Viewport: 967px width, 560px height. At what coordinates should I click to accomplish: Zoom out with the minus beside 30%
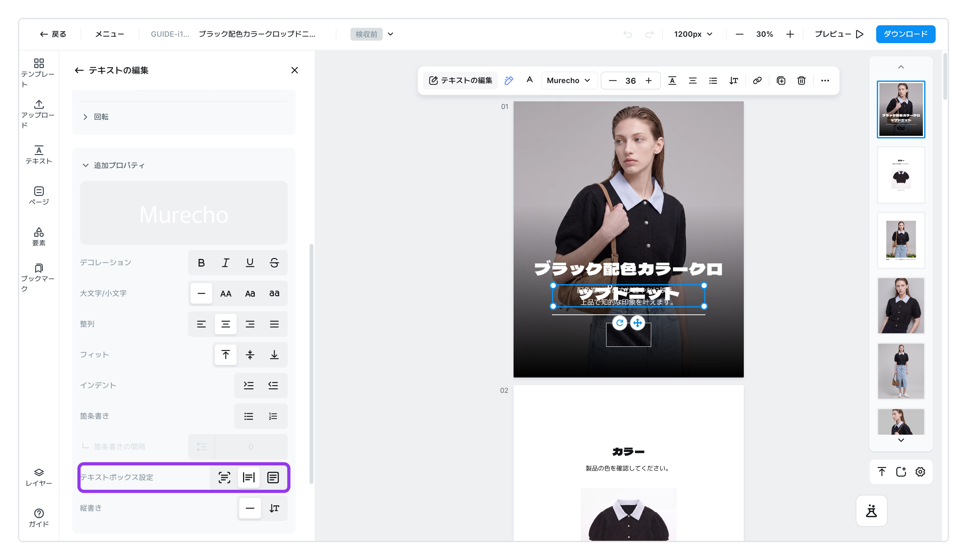[739, 34]
